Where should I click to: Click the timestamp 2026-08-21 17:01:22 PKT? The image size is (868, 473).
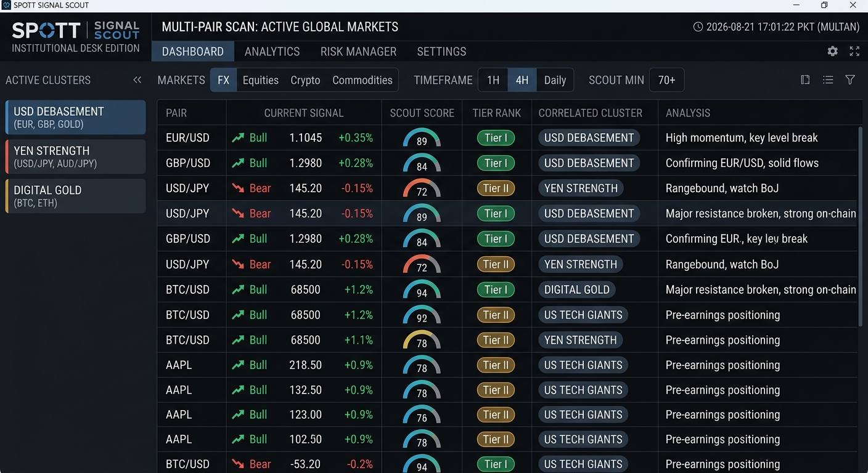tap(783, 27)
